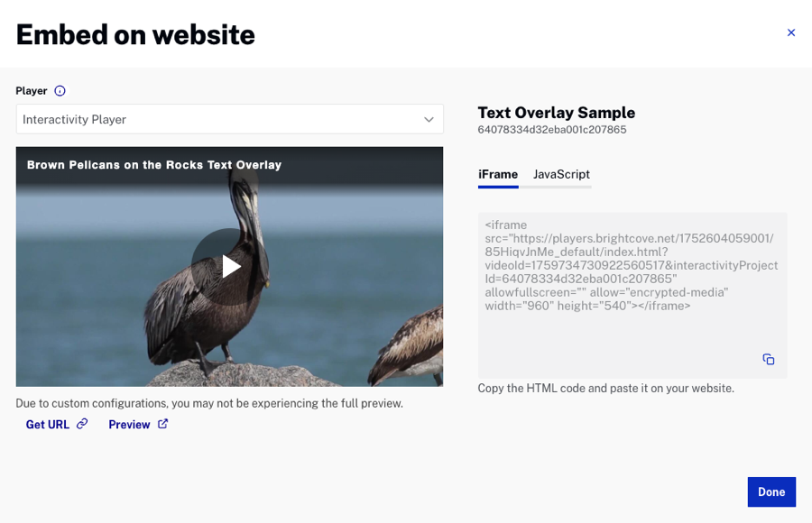812x523 pixels.
Task: Close the Embed on website dialog
Action: [x=791, y=32]
